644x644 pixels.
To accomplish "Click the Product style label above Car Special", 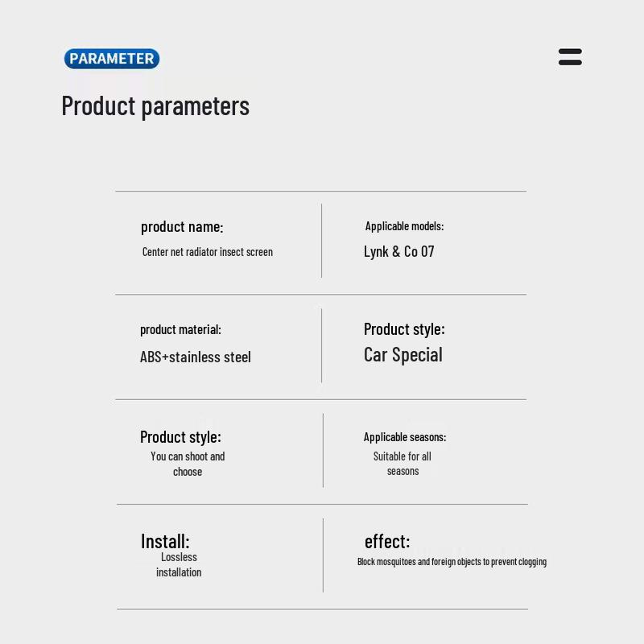I will point(404,328).
